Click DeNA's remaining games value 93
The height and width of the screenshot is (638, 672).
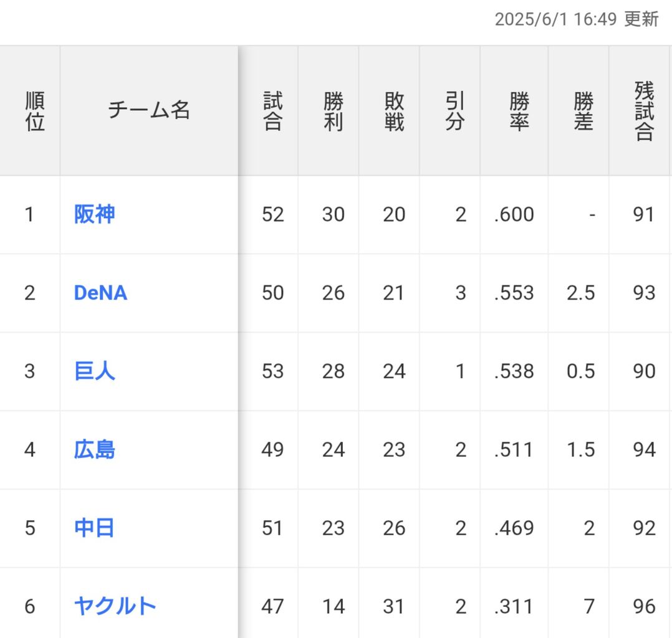(x=644, y=293)
